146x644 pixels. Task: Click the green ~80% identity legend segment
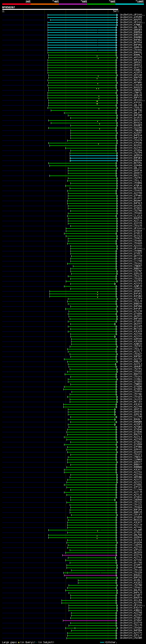tap(101, 4)
